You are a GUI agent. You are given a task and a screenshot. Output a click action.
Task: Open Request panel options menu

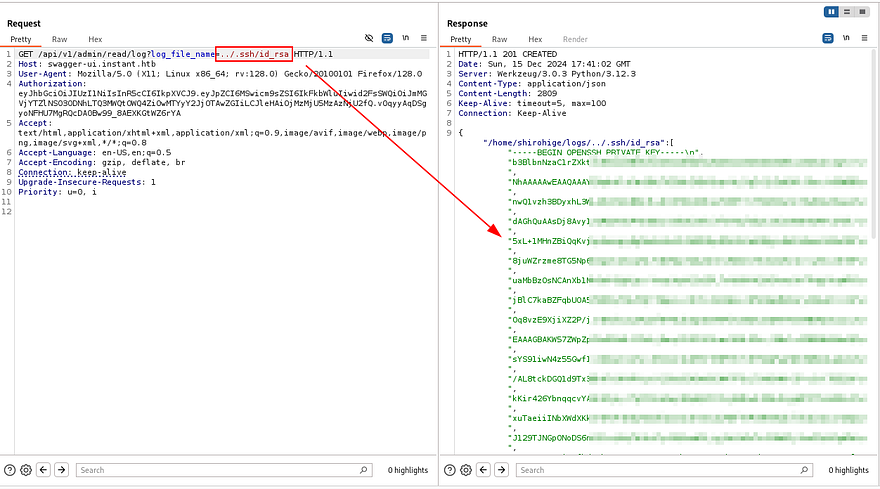coord(424,38)
